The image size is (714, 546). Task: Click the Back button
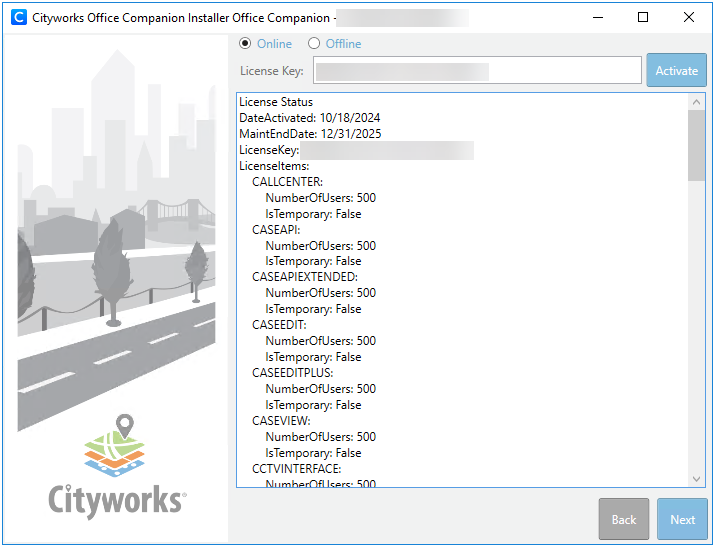(x=624, y=519)
